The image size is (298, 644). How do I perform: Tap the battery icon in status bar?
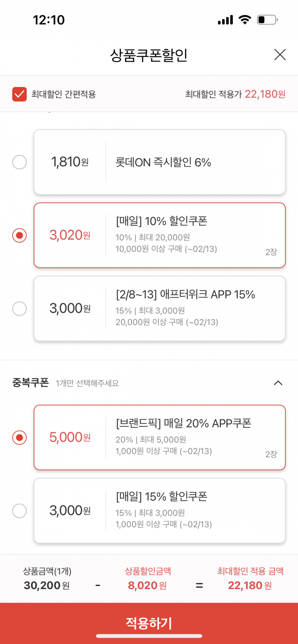(x=267, y=20)
